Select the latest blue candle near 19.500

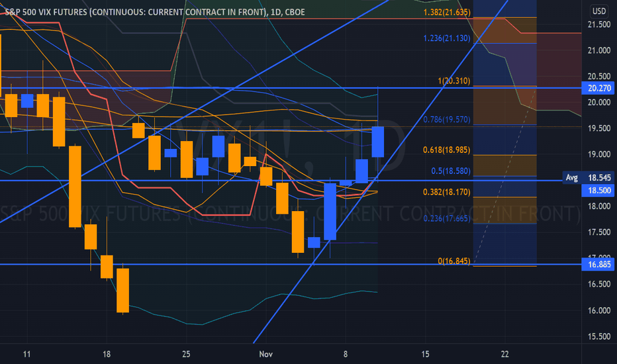378,142
